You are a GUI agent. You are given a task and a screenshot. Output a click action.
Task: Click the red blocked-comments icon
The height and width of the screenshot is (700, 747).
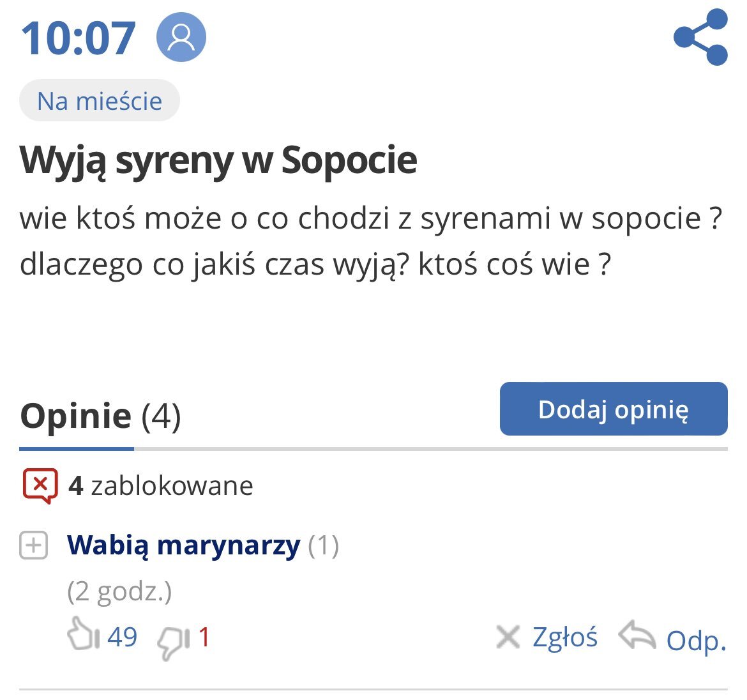point(40,485)
